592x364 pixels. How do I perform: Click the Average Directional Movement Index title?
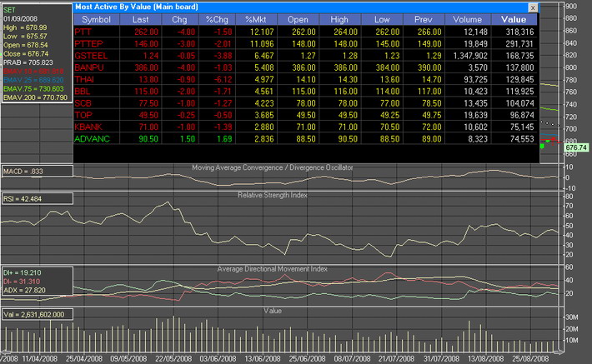point(272,269)
